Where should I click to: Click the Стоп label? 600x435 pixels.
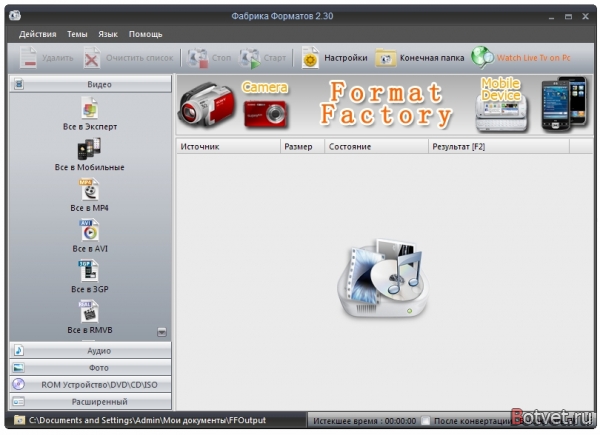222,58
